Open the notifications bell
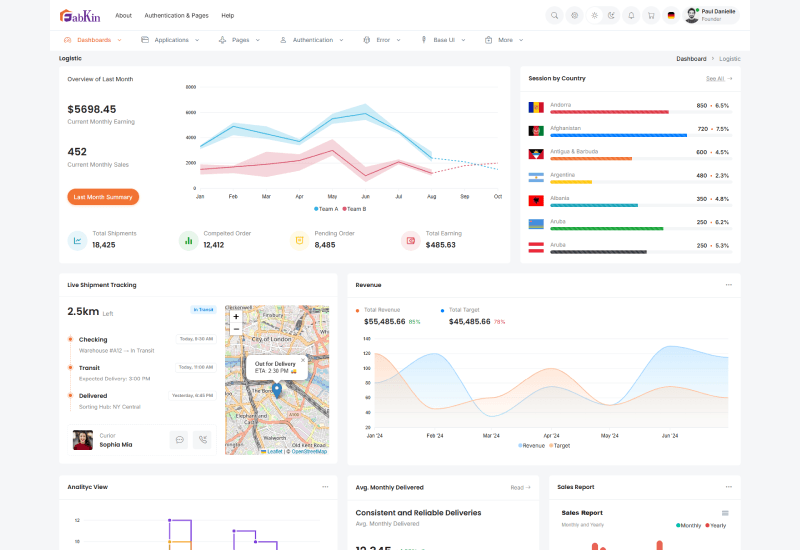The width and height of the screenshot is (800, 550). click(631, 15)
